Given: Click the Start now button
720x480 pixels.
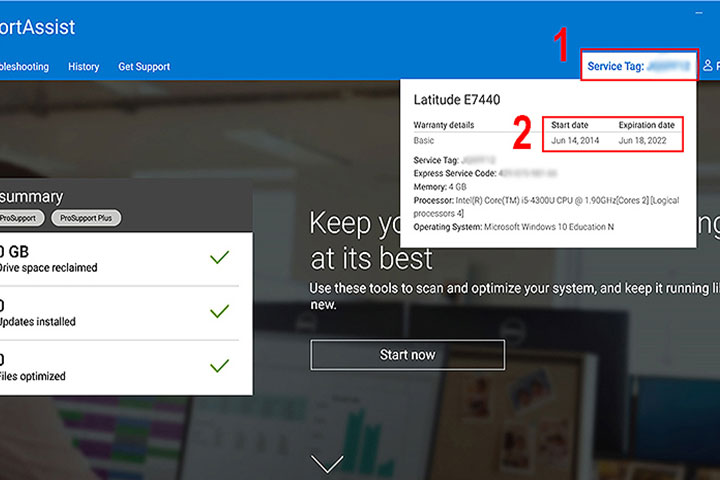Looking at the screenshot, I should 407,355.
